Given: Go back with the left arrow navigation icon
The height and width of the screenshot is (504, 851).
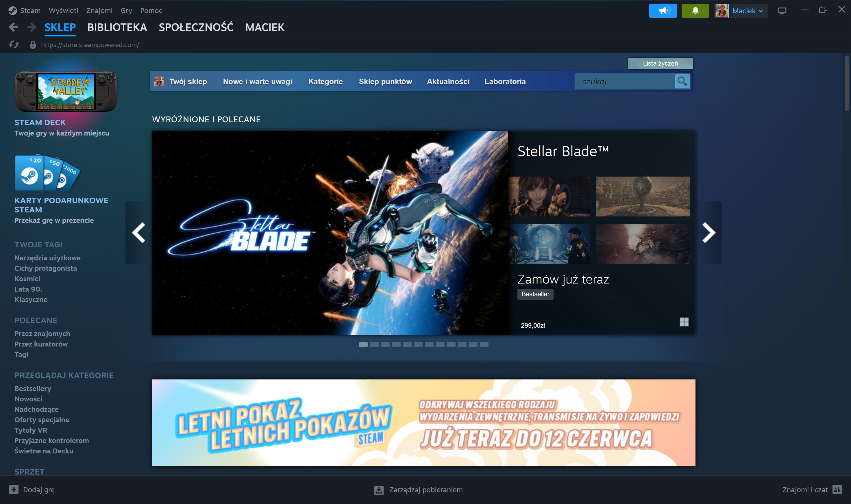Looking at the screenshot, I should [13, 27].
